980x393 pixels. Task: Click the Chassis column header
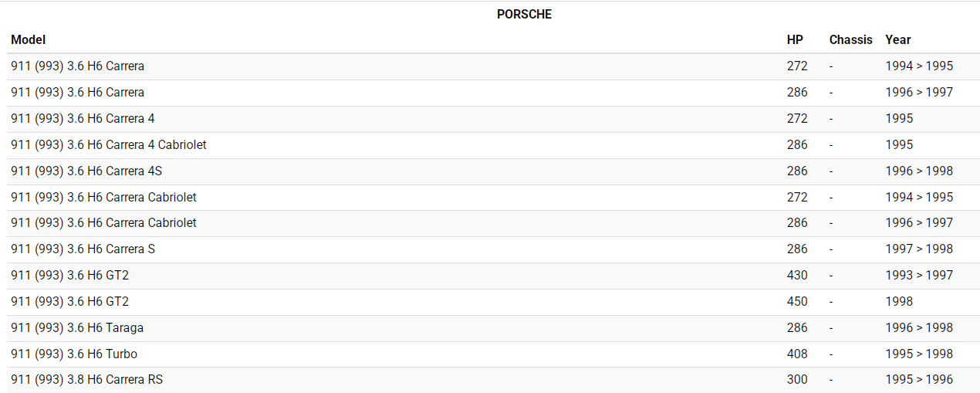(850, 40)
